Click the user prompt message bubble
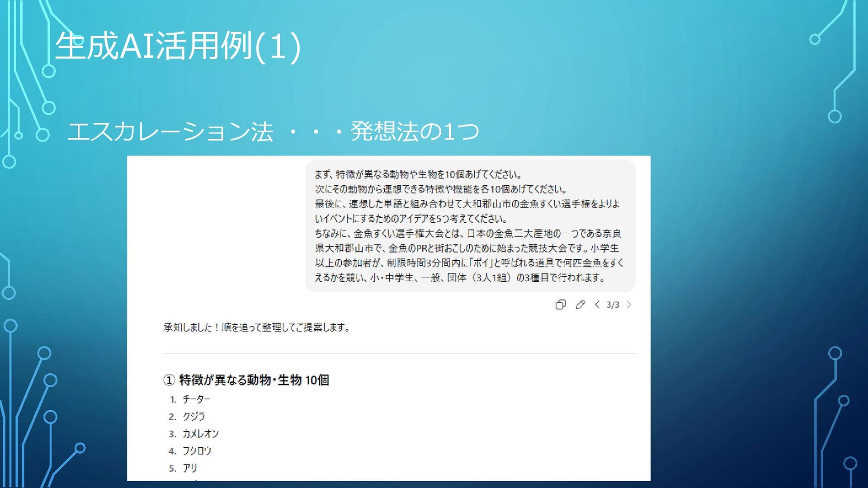The width and height of the screenshot is (868, 488). 470,225
